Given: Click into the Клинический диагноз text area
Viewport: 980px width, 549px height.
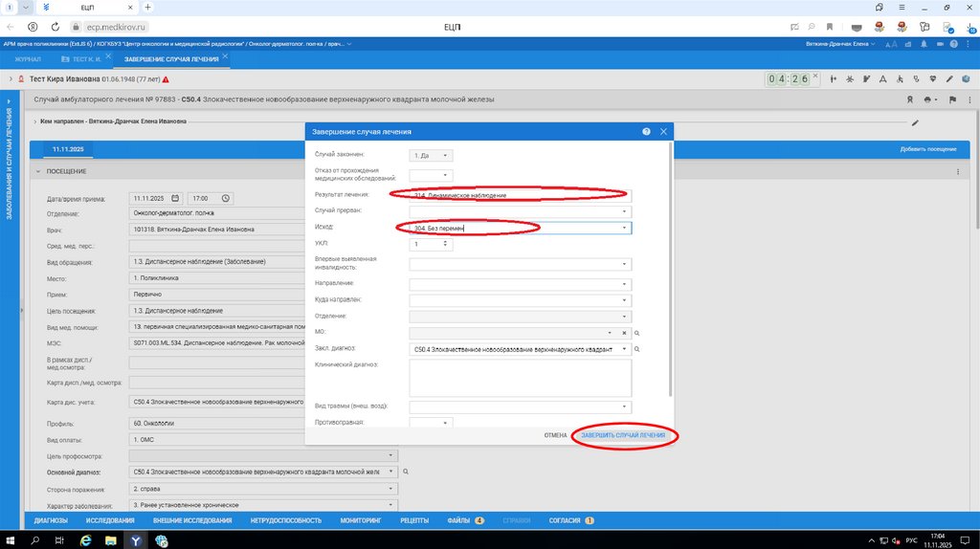Looking at the screenshot, I should (520, 378).
